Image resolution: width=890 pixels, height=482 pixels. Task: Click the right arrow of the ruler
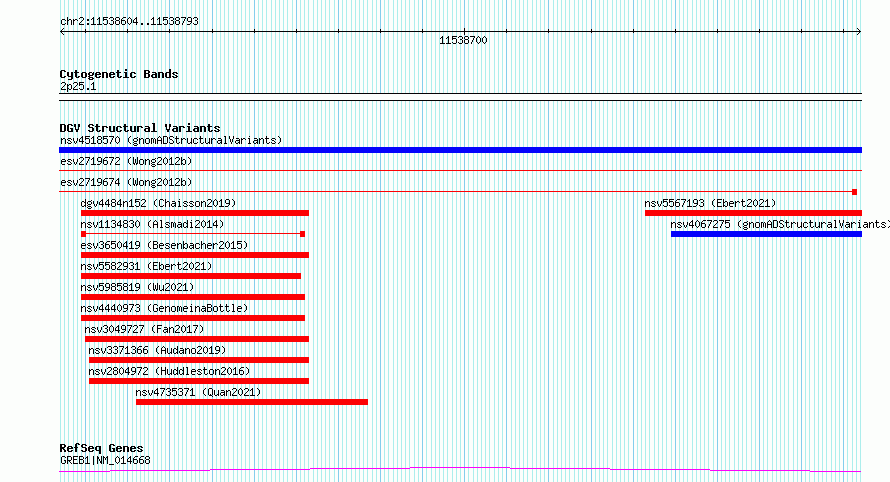click(859, 32)
